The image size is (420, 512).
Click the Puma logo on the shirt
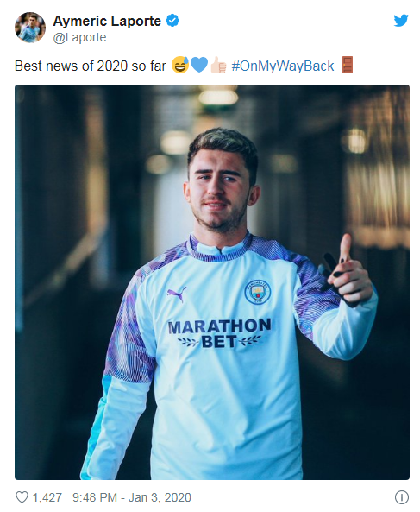[177, 294]
